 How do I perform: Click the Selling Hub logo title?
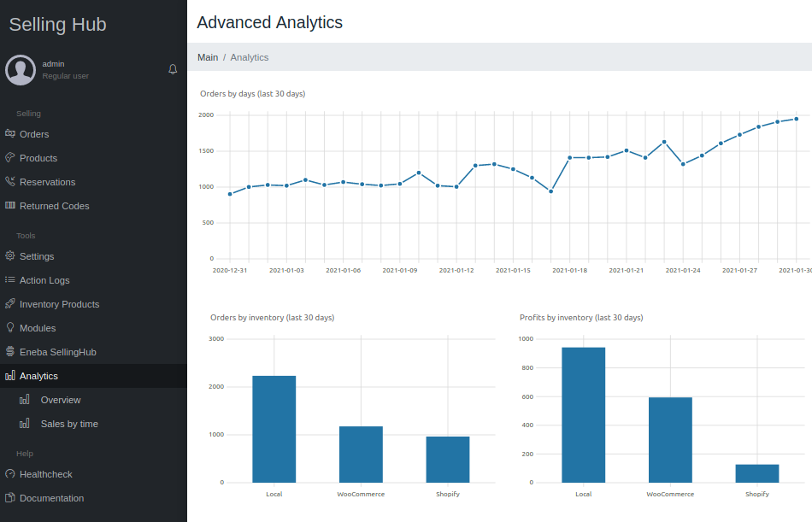pos(57,24)
